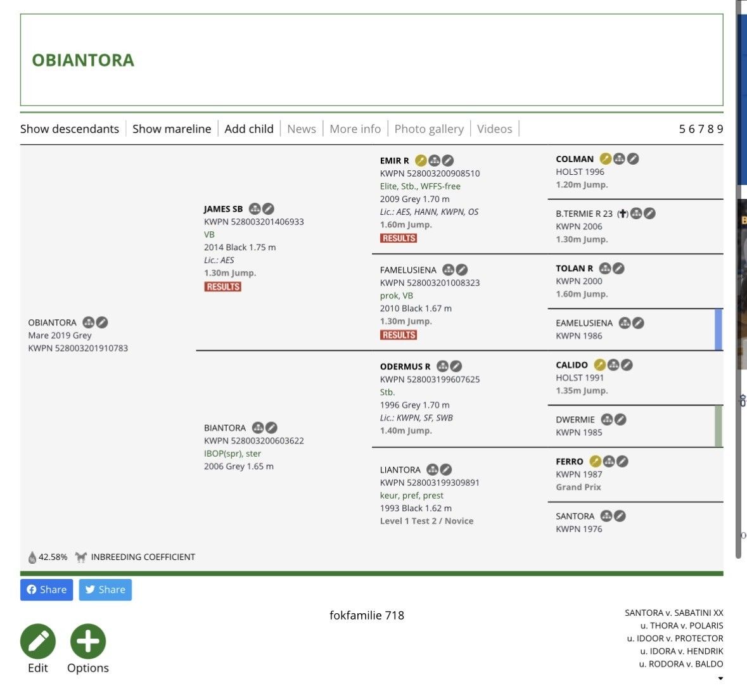Screen dimensions: 747x700
Task: Open the News menu item
Action: 302,129
